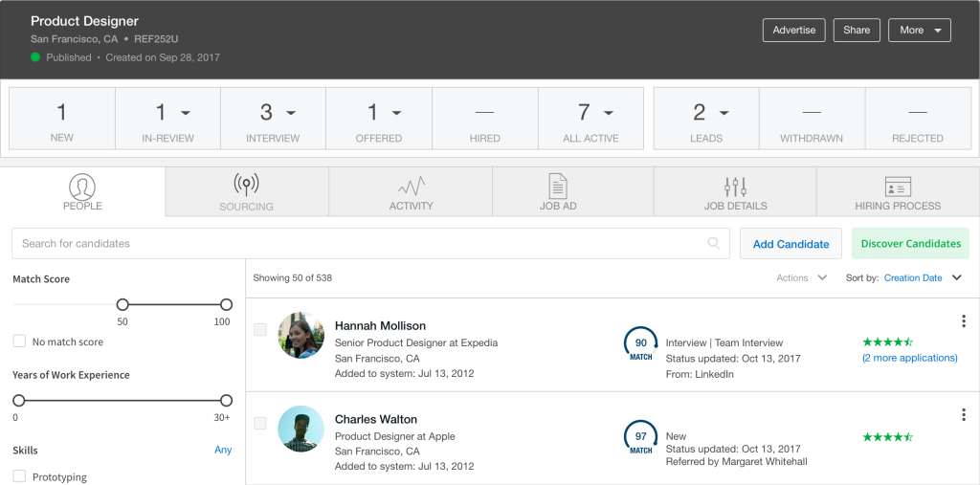Image resolution: width=980 pixels, height=485 pixels.
Task: Open the 2 more applications link
Action: pos(909,358)
